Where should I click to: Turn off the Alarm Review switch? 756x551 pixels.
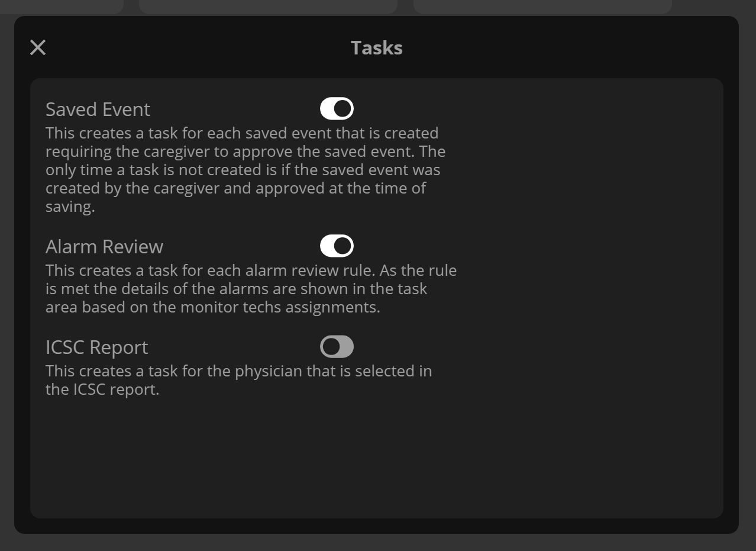337,246
